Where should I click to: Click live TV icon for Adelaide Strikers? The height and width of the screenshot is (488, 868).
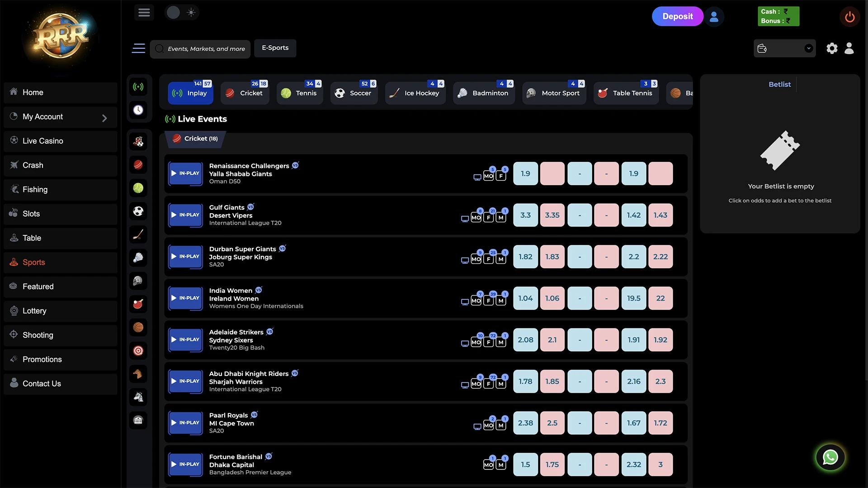pyautogui.click(x=465, y=343)
